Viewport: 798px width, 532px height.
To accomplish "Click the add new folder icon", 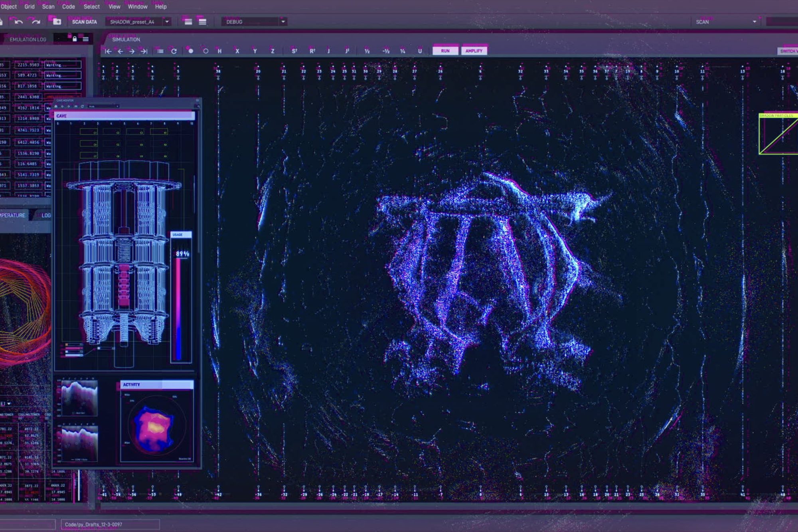I will pos(57,22).
